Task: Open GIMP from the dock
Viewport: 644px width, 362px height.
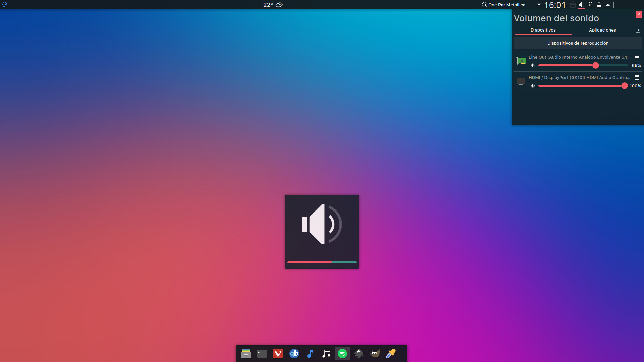Action: [375, 354]
